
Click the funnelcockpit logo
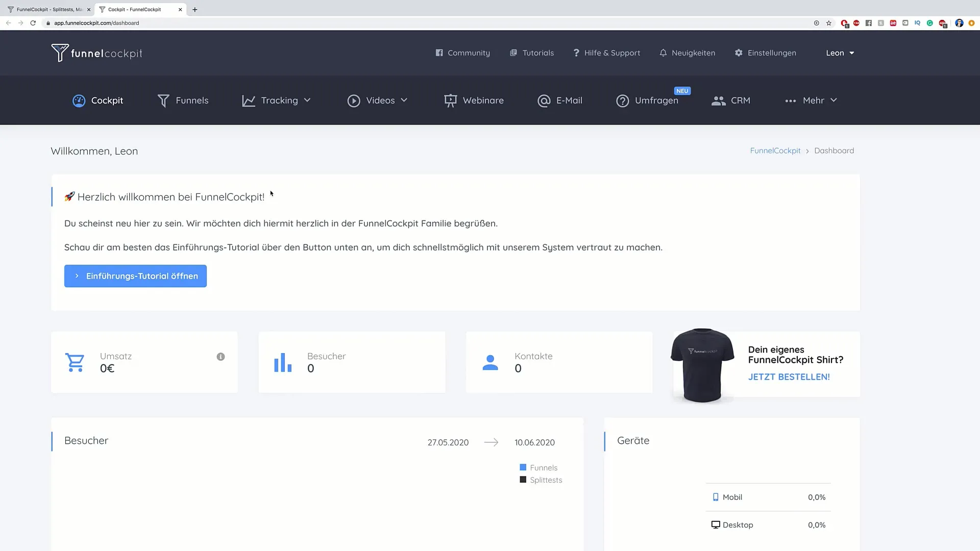click(96, 53)
